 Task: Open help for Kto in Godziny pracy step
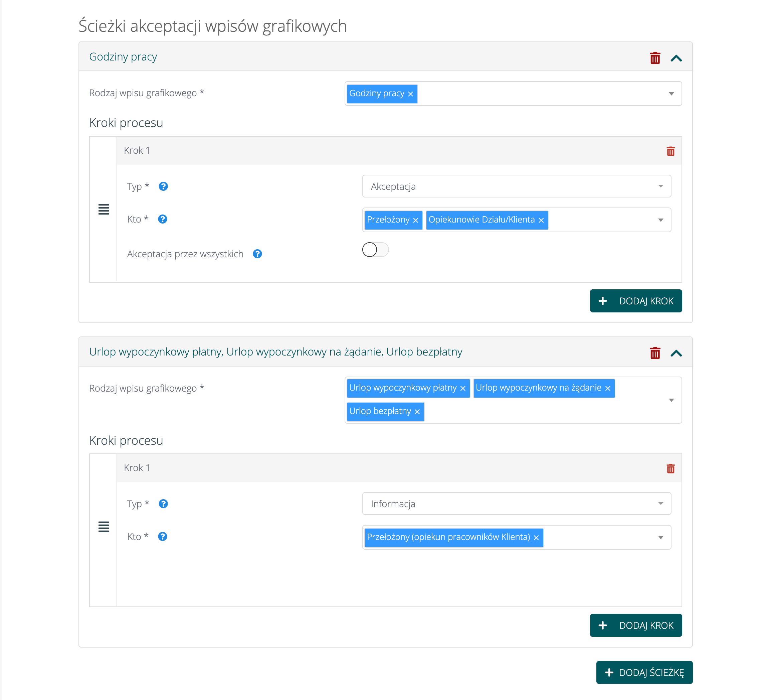163,219
